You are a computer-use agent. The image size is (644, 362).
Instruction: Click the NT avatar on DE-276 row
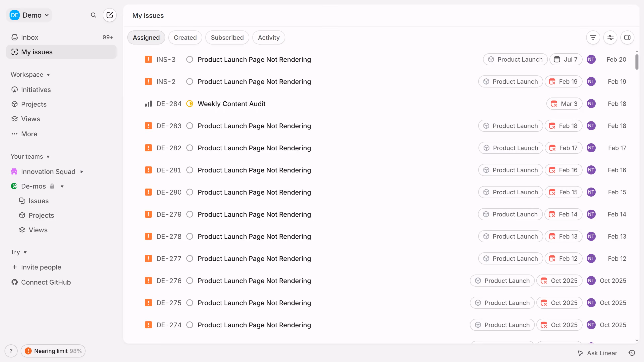591,281
